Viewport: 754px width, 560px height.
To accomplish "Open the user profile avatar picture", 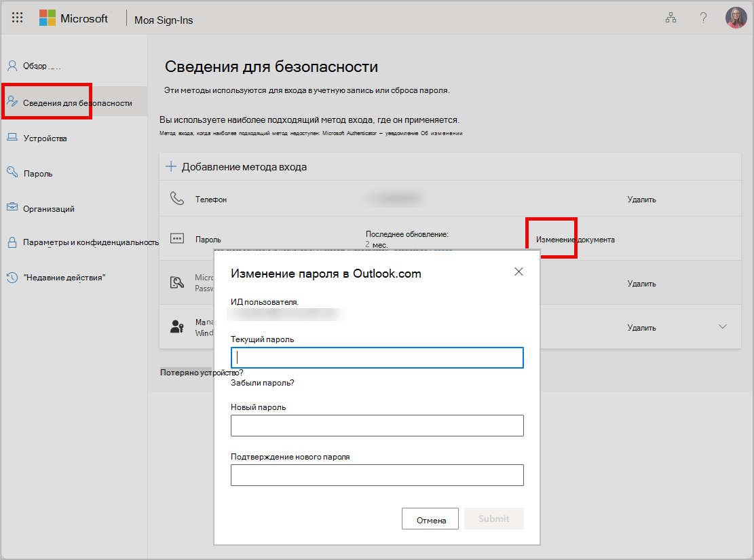I will pyautogui.click(x=736, y=18).
